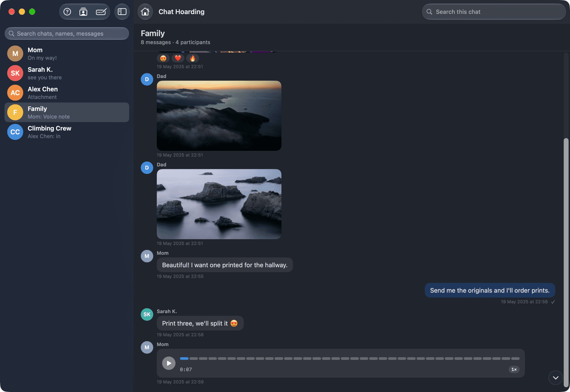Click the compose pencil icon in toolbar

101,12
